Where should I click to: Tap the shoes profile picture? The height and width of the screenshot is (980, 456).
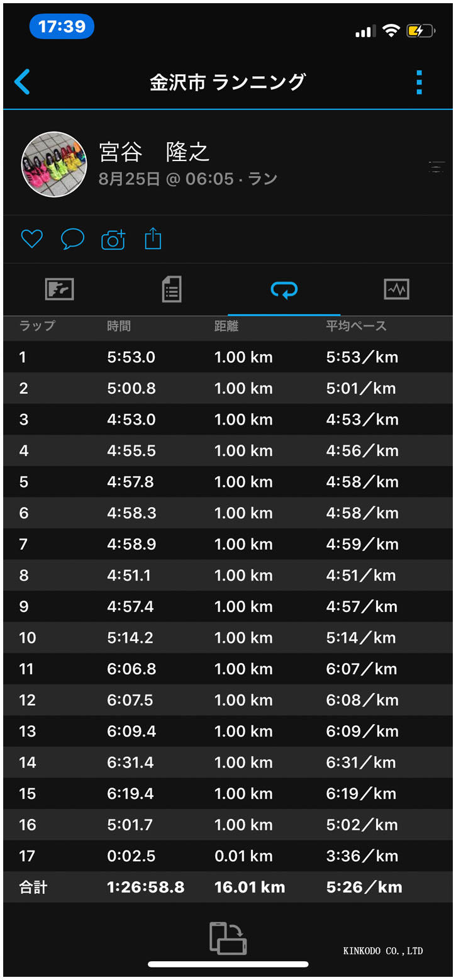[x=54, y=165]
